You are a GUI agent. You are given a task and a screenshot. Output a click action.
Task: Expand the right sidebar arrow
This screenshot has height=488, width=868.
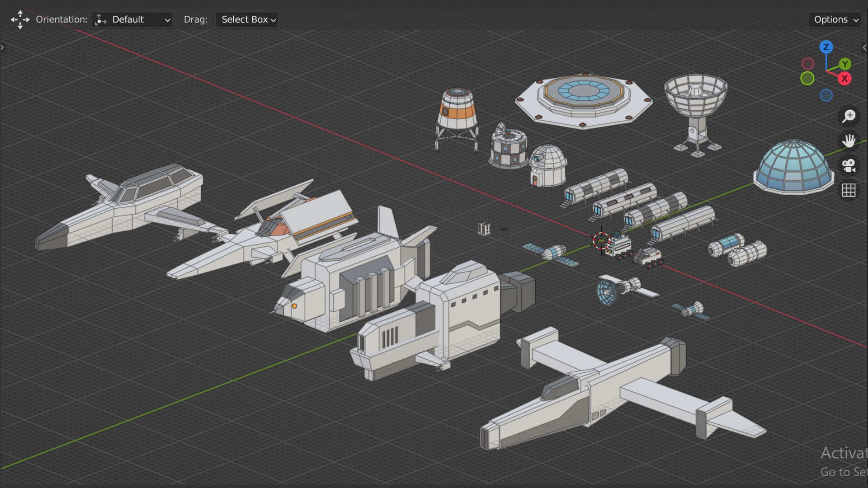[x=864, y=47]
